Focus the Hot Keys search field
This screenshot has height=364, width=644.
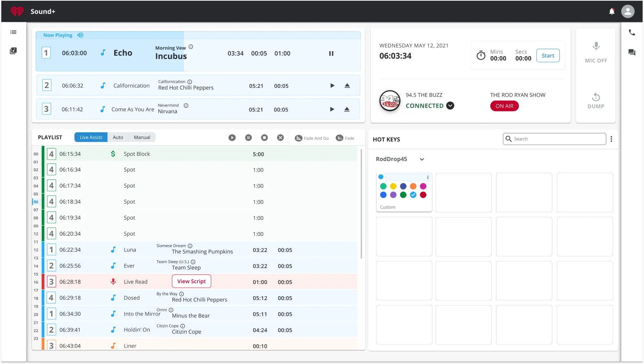pyautogui.click(x=554, y=139)
